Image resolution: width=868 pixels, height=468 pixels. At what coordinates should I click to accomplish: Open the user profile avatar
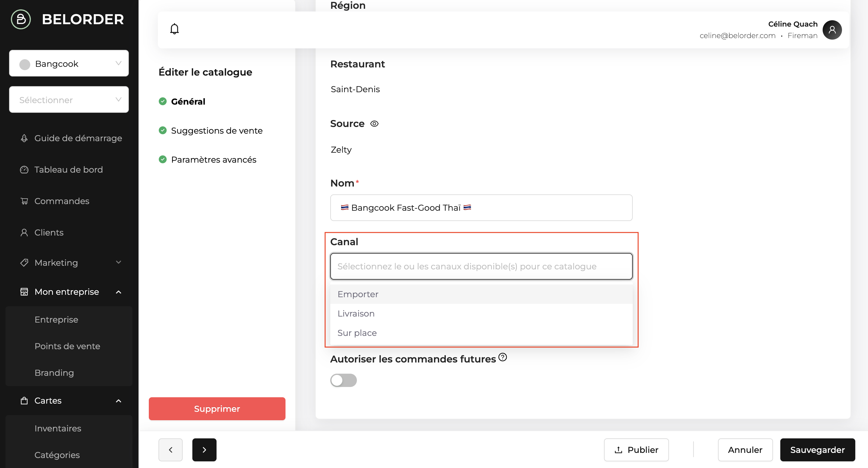(832, 30)
